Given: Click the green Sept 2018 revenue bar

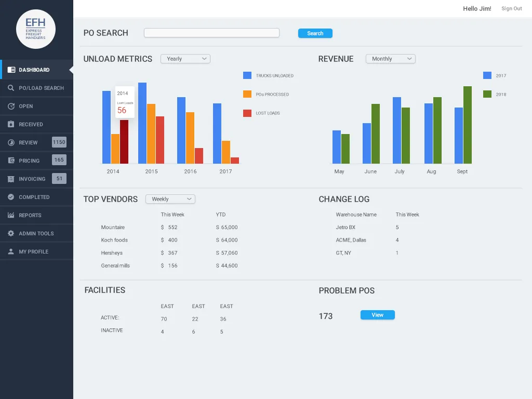Looking at the screenshot, I should 468,125.
